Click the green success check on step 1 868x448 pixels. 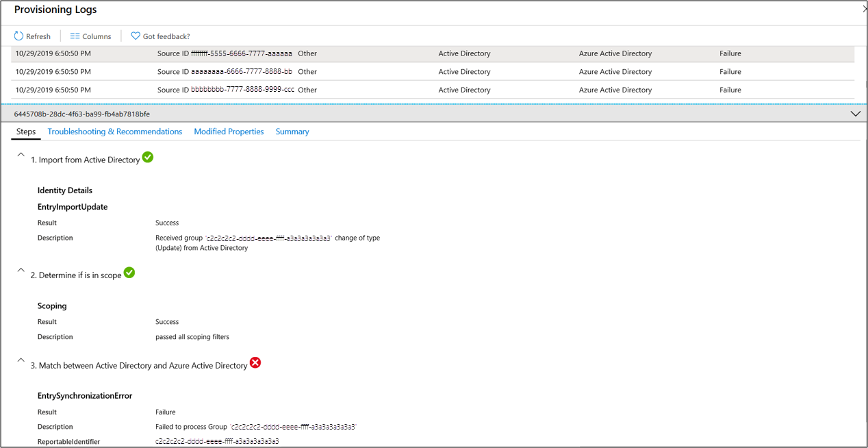[x=148, y=157]
